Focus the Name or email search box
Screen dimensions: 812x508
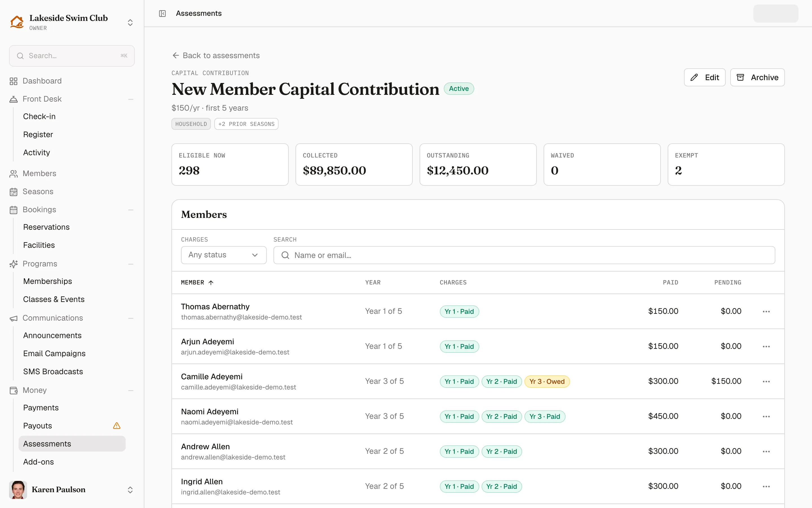524,255
